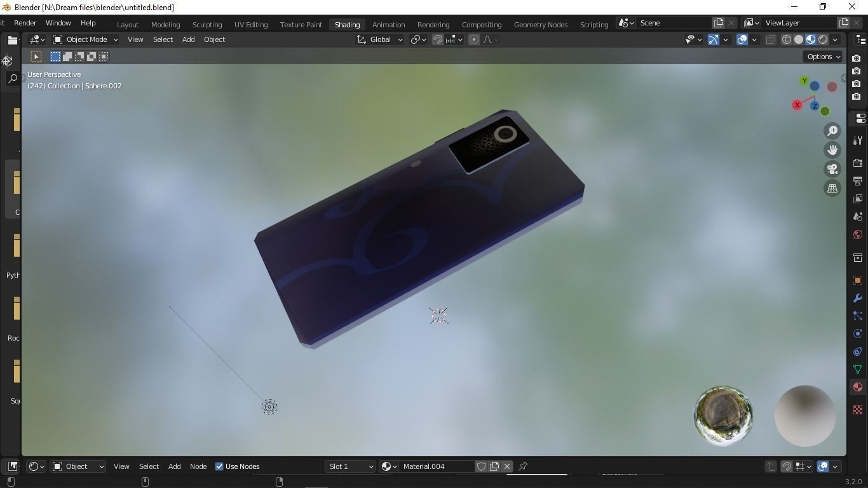
Task: Open the Render properties tab
Action: click(858, 163)
